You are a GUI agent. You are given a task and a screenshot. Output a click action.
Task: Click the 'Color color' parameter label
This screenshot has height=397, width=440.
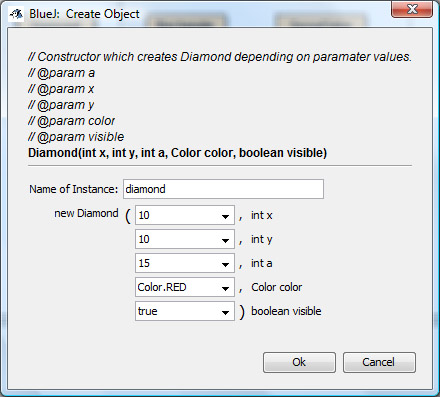[x=277, y=287]
